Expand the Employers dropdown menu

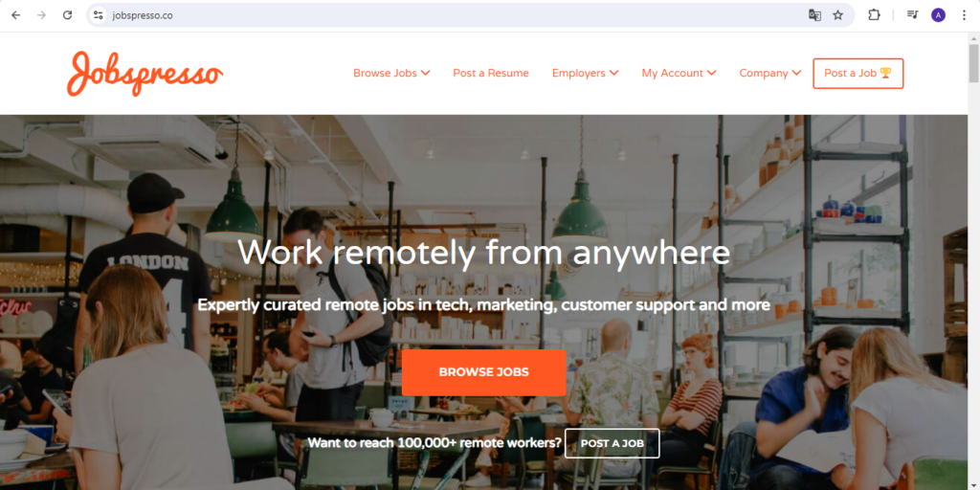pos(585,73)
